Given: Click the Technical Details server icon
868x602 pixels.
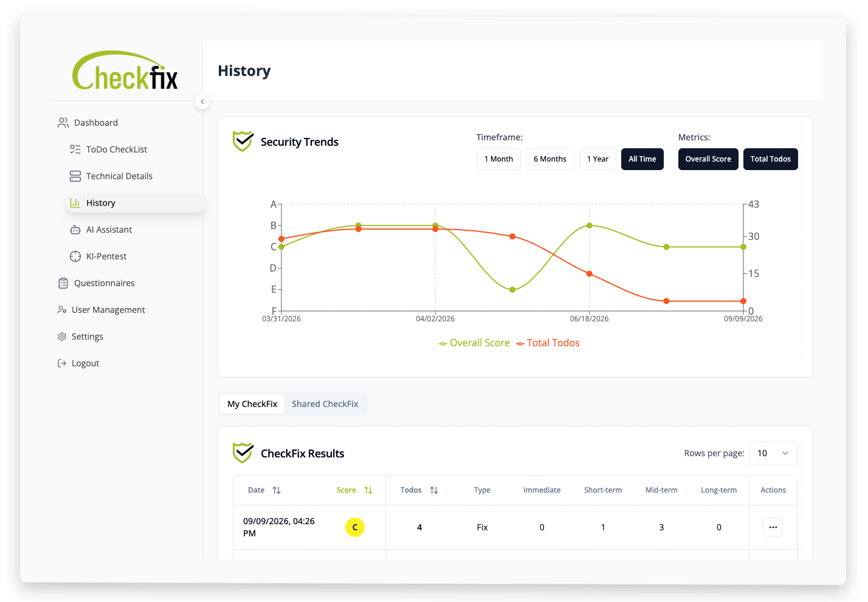Looking at the screenshot, I should click(x=75, y=176).
